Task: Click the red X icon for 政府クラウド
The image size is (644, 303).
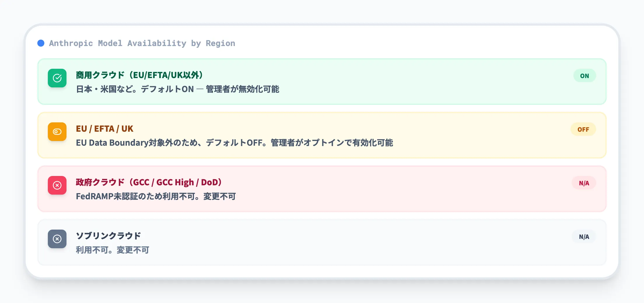Action: (57, 185)
